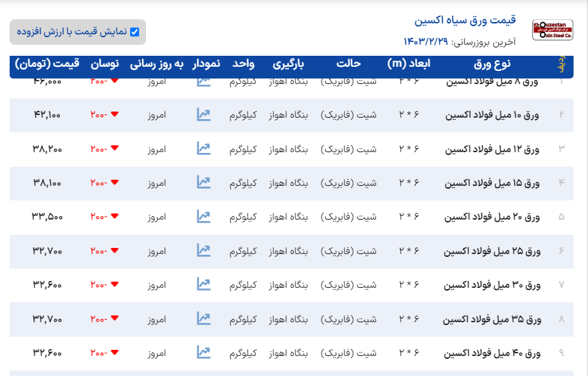This screenshot has width=588, height=376.
Task: Show chart icon for 15 mm Oxin sheet
Action: (203, 182)
